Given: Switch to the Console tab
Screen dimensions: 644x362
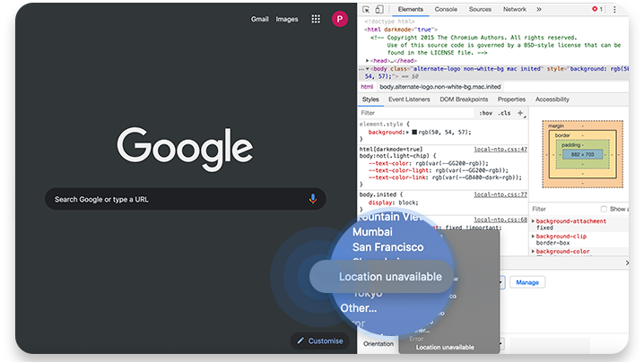Looking at the screenshot, I should pyautogui.click(x=446, y=9).
